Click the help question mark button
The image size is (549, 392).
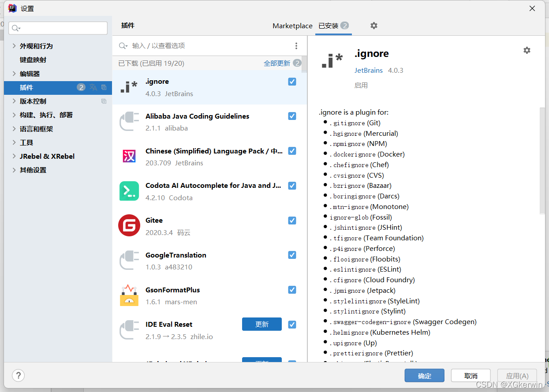pyautogui.click(x=18, y=376)
